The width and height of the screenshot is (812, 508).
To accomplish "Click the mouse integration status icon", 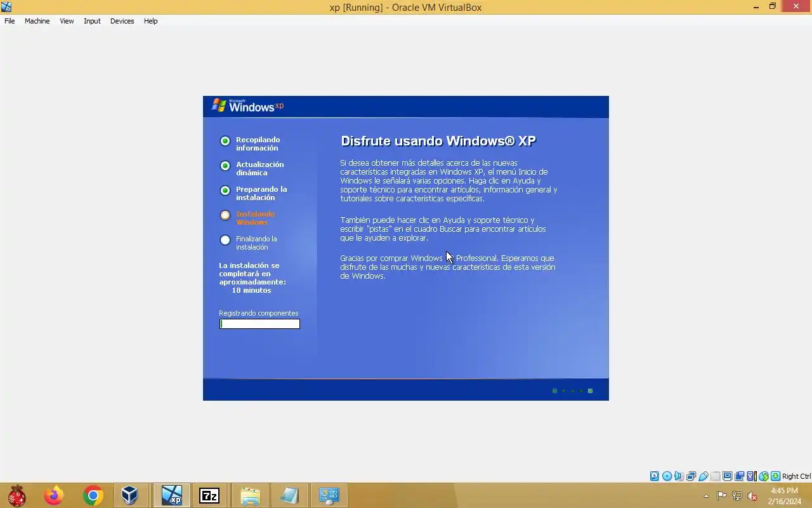I will (x=763, y=476).
